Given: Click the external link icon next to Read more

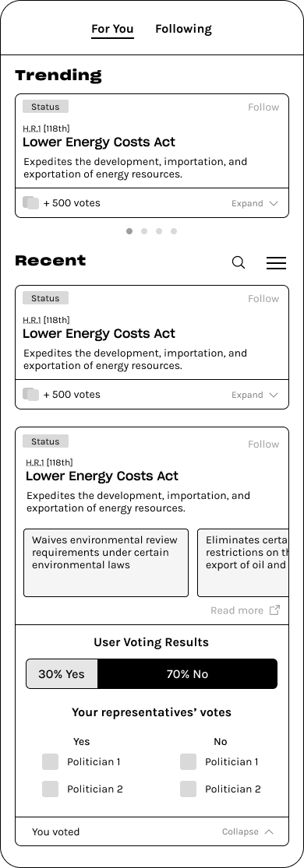Looking at the screenshot, I should pyautogui.click(x=274, y=610).
